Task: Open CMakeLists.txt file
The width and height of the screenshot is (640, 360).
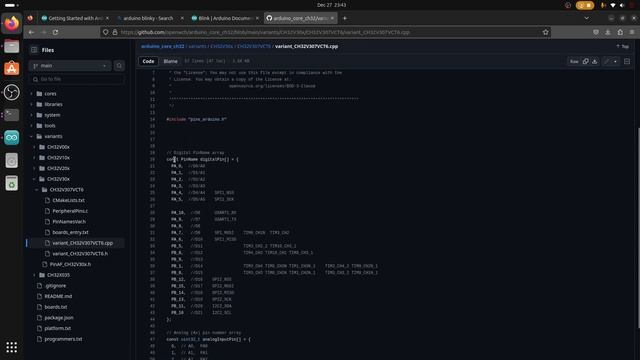Action: click(68, 200)
